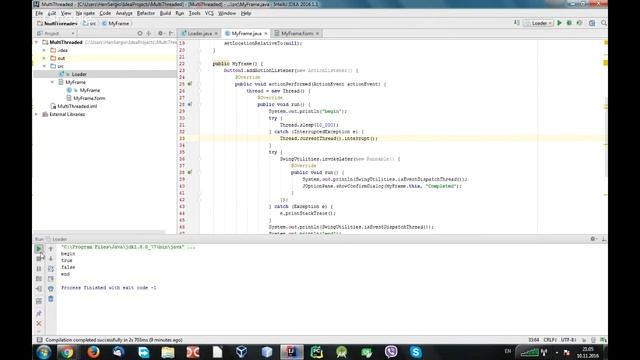Viewport: 640px width, 360px height.
Task: Open the Loader run configuration dropdown
Action: click(x=538, y=23)
